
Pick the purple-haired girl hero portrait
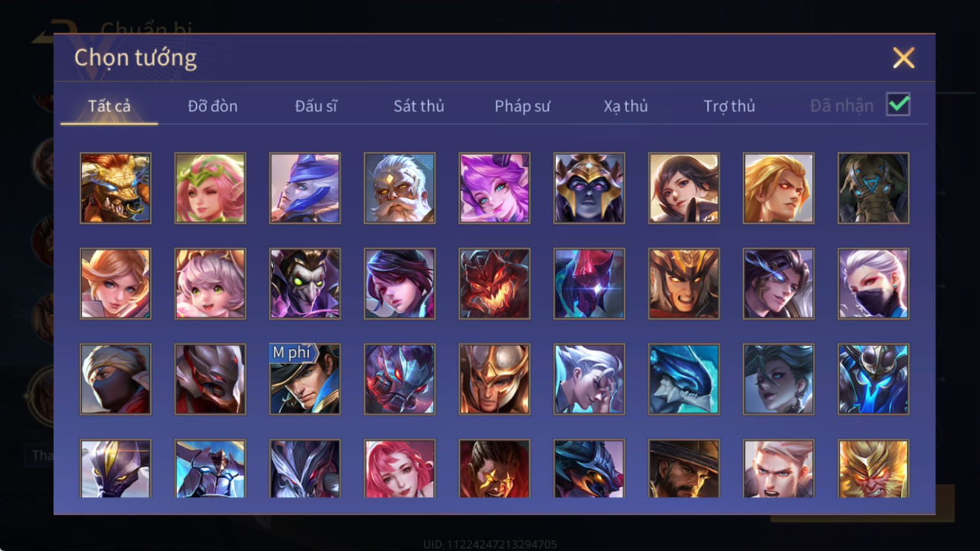pyautogui.click(x=494, y=188)
